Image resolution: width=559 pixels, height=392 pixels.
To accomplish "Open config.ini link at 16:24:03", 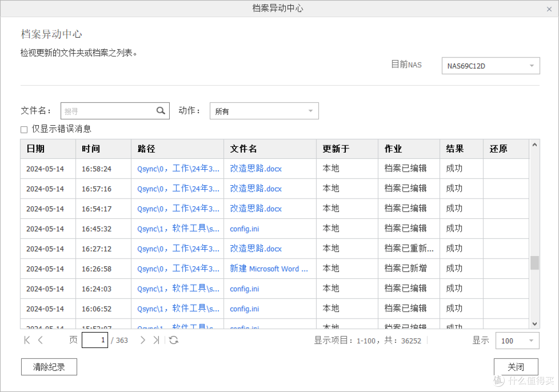I will click(x=244, y=289).
